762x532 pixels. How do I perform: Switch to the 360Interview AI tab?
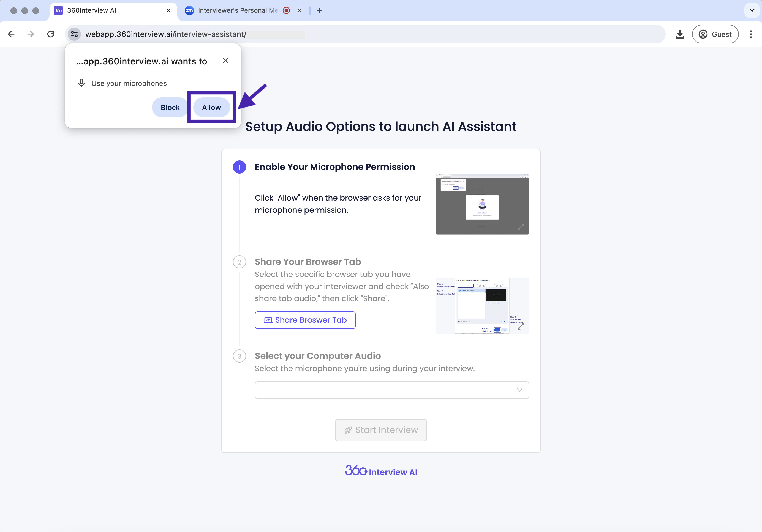113,11
